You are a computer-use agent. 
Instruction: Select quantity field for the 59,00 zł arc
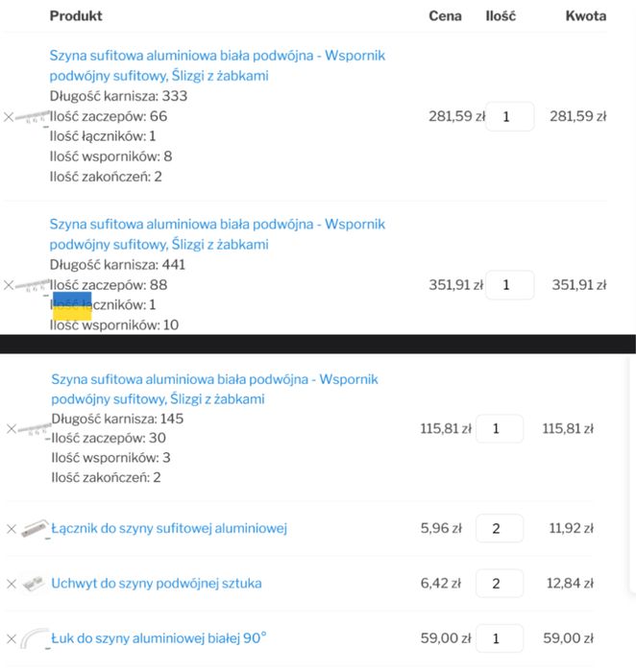[x=499, y=638]
